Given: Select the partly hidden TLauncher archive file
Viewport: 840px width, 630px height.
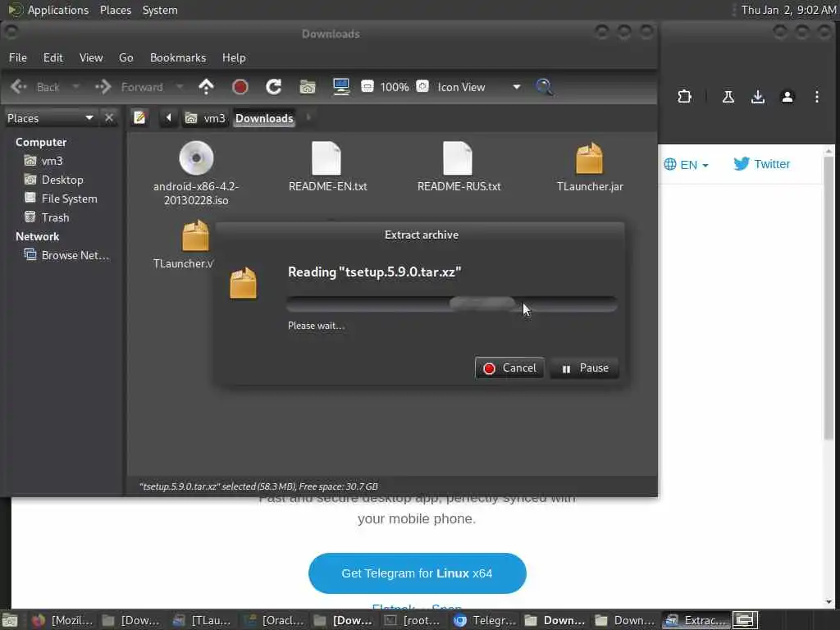Looking at the screenshot, I should [184, 244].
